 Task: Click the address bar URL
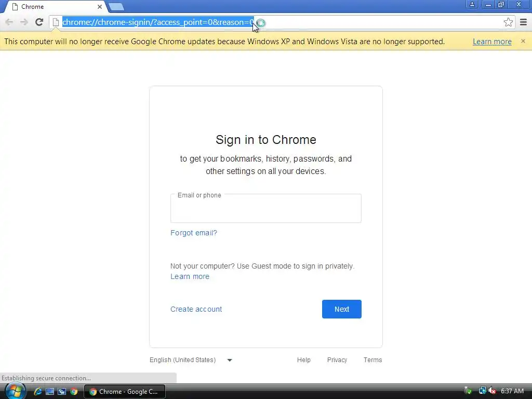tap(158, 22)
